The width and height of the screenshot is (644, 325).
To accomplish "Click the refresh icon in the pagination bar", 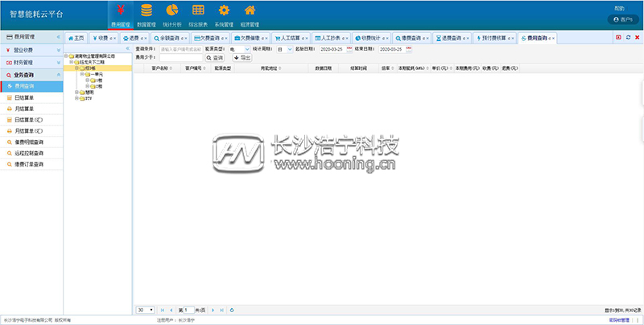I will tap(232, 310).
